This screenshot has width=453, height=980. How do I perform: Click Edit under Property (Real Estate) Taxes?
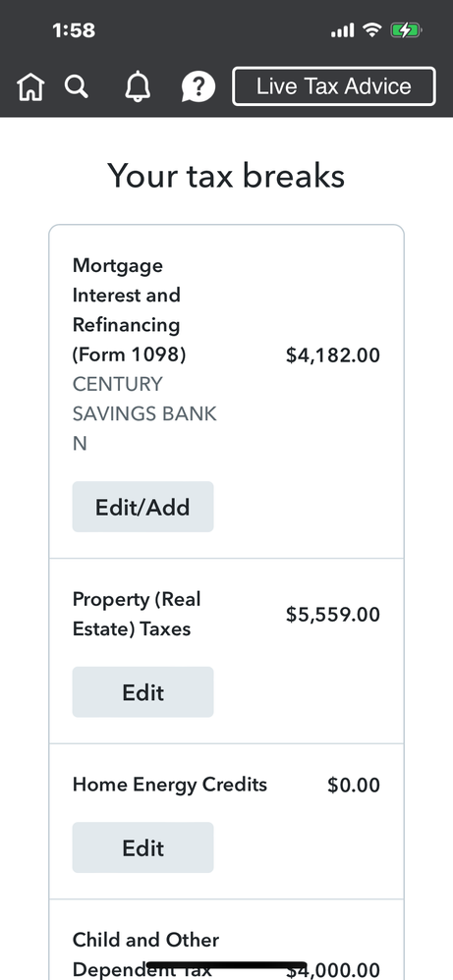point(142,692)
